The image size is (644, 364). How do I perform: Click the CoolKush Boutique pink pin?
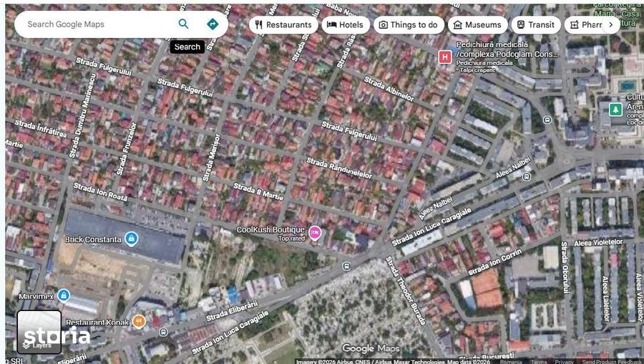315,233
